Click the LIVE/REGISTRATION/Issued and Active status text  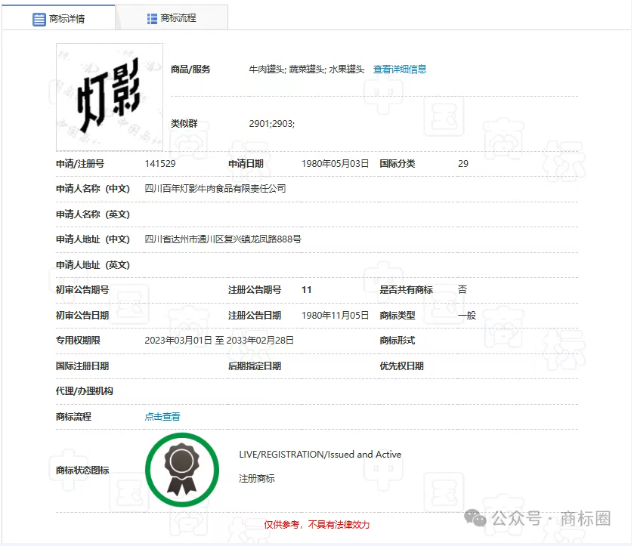point(320,454)
